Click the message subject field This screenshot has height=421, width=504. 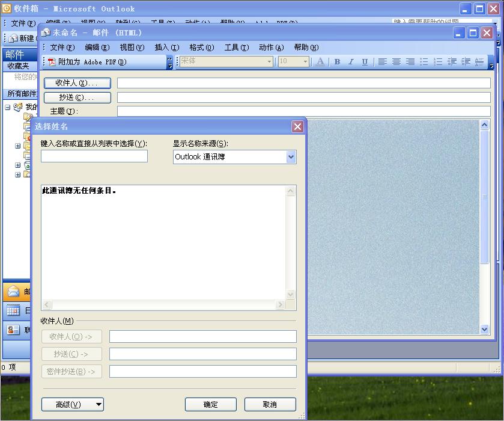[x=304, y=111]
